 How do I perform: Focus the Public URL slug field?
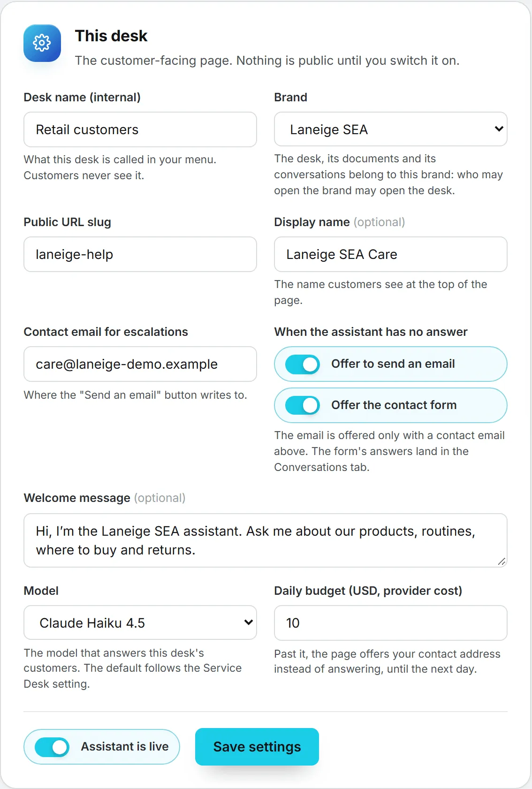pos(140,254)
